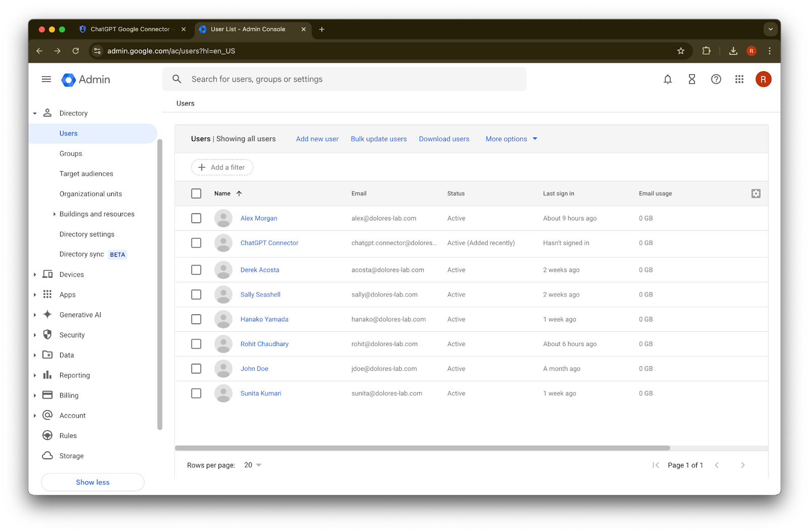Toggle the main menu hamburger icon
The image size is (809, 532).
point(47,79)
